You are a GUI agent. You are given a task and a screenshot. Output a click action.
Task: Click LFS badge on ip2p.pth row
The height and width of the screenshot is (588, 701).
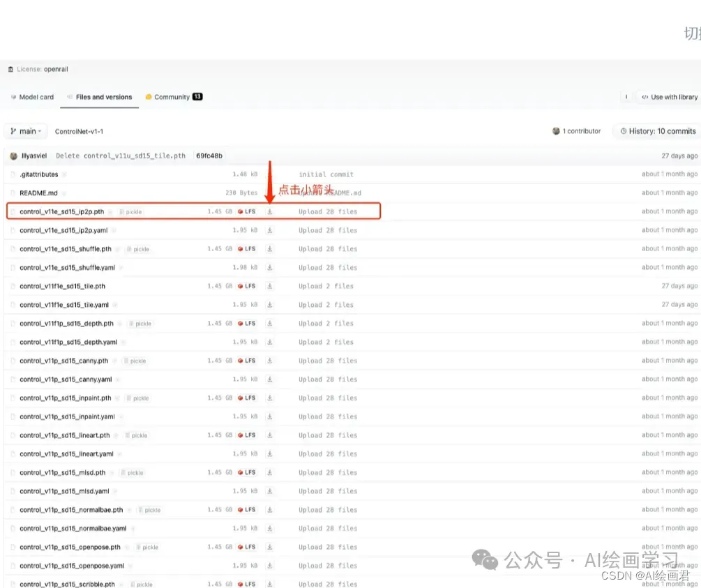click(247, 211)
